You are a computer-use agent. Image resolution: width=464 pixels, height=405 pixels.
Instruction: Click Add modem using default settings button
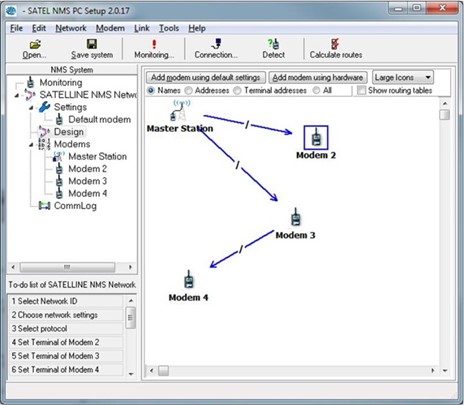tap(206, 77)
